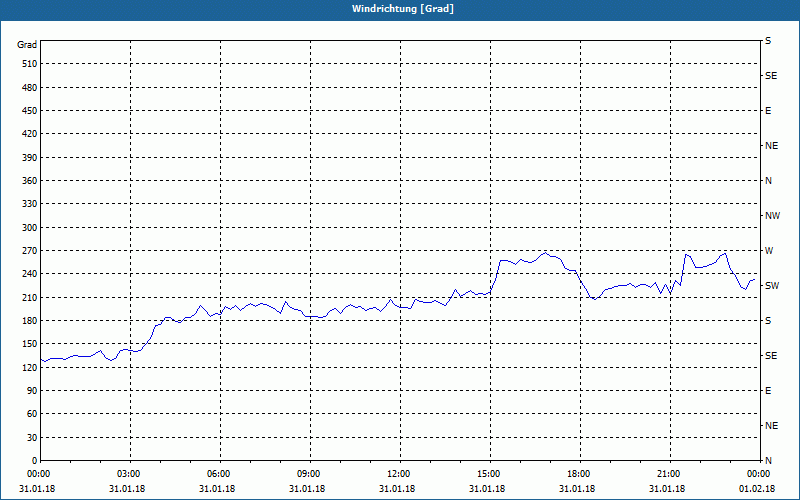
Task: Select the 510 y-axis value
Action: (29, 64)
